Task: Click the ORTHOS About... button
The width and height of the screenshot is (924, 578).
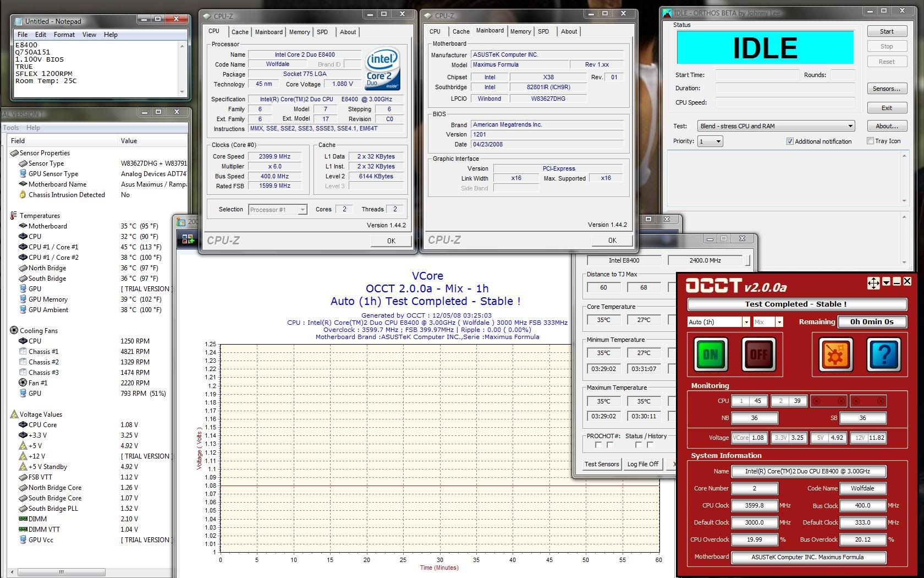Action: pyautogui.click(x=887, y=126)
